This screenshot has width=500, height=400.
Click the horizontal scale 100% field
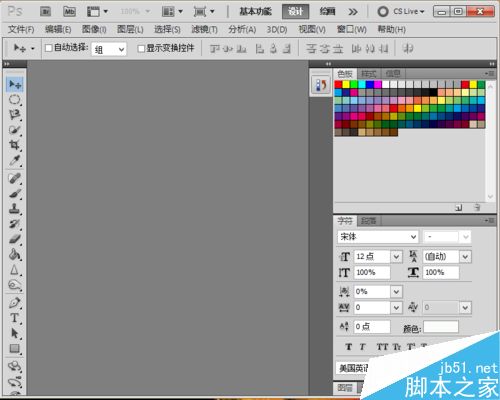tap(441, 273)
